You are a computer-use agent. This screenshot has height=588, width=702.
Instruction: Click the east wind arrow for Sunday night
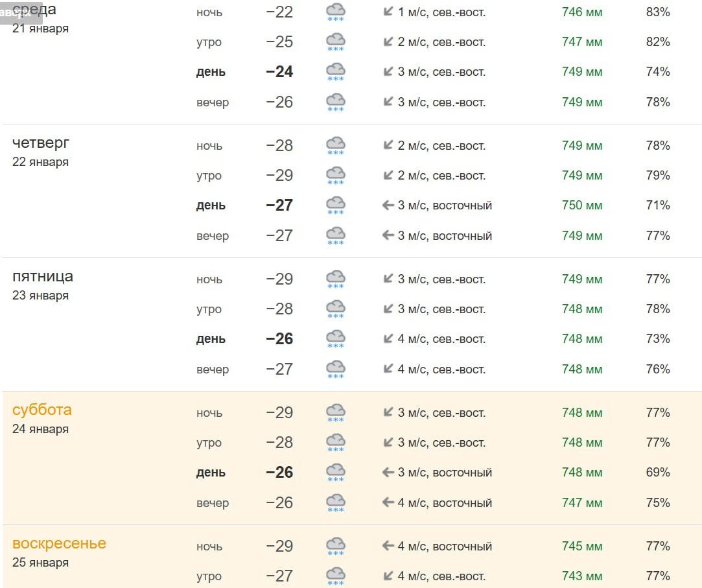point(388,546)
